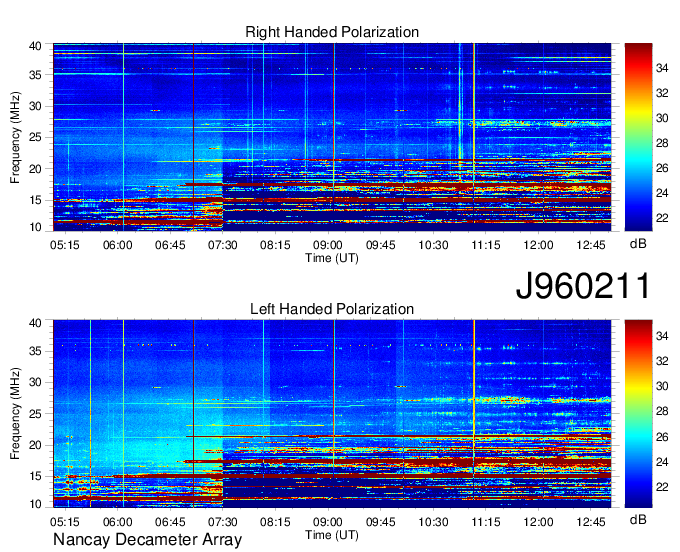The width and height of the screenshot is (680, 552).
Task: Click the 05:15 tick of the Right Handed plot
Action: pos(65,245)
